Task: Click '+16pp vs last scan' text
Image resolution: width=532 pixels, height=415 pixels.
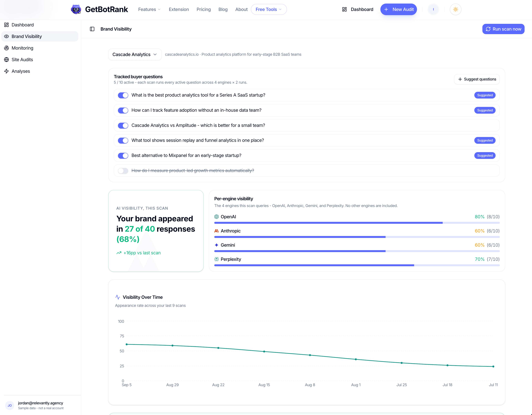Action: pyautogui.click(x=142, y=253)
